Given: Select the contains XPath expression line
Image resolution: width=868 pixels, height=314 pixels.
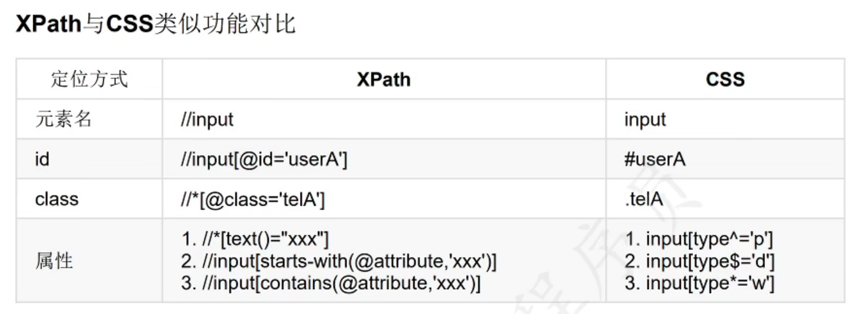Looking at the screenshot, I should (331, 283).
